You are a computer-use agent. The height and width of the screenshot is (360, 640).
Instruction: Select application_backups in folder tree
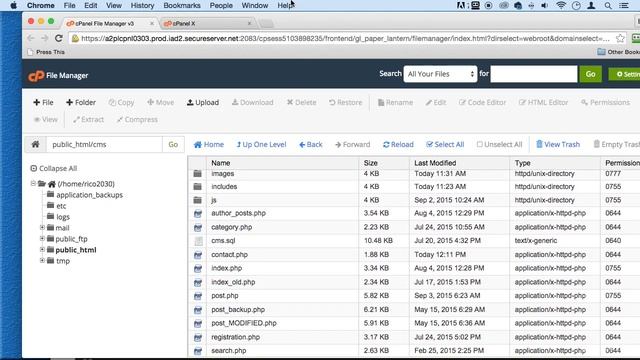[89, 195]
